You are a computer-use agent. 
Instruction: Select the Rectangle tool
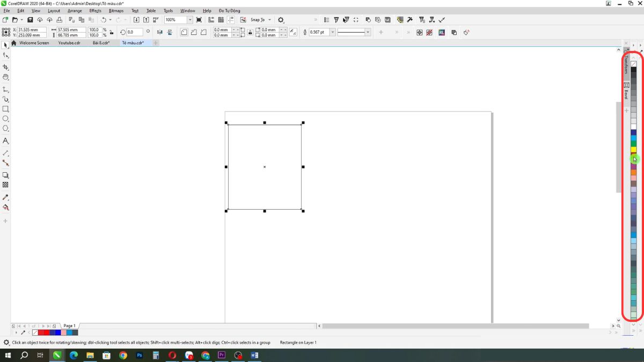coord(5,109)
